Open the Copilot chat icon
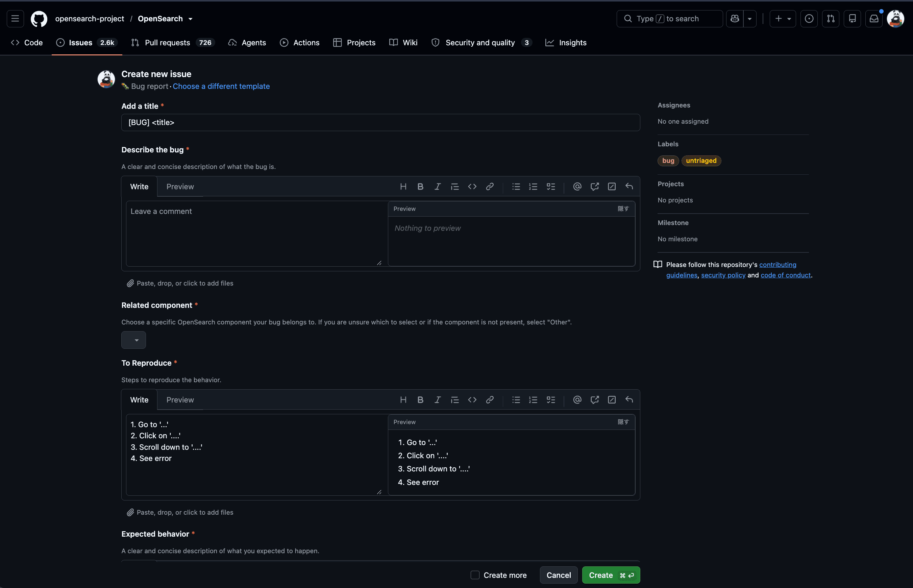Viewport: 913px width, 588px height. [735, 19]
